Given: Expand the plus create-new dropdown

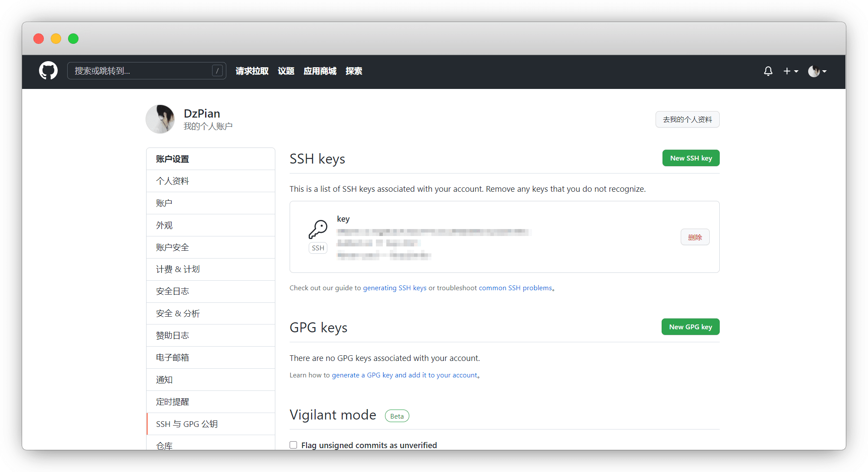Looking at the screenshot, I should click(x=790, y=71).
